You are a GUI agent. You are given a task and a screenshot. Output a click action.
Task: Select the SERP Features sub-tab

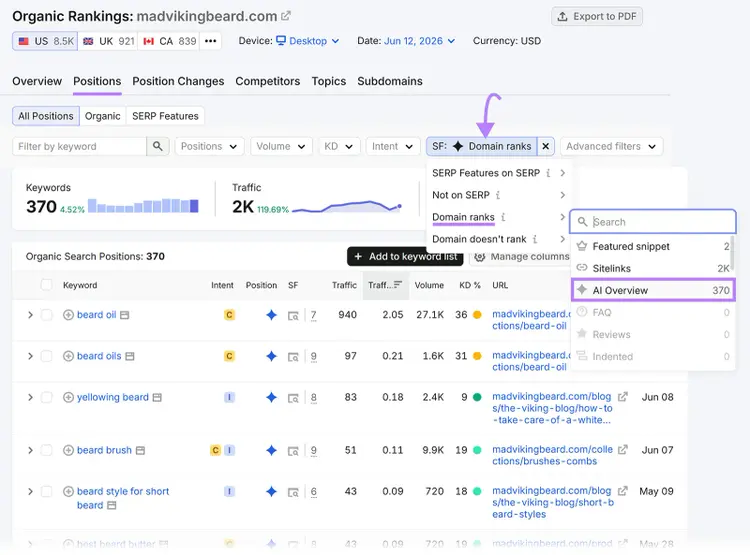tap(165, 116)
